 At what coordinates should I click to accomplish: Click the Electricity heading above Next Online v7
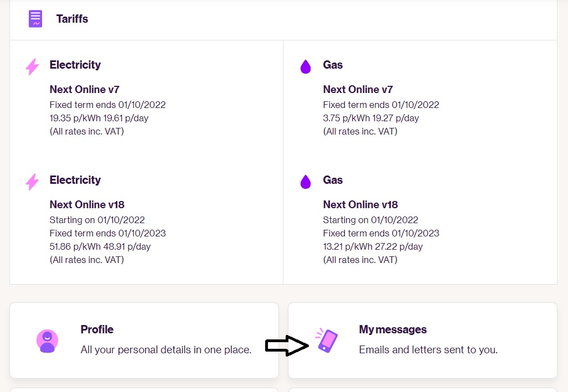[75, 65]
